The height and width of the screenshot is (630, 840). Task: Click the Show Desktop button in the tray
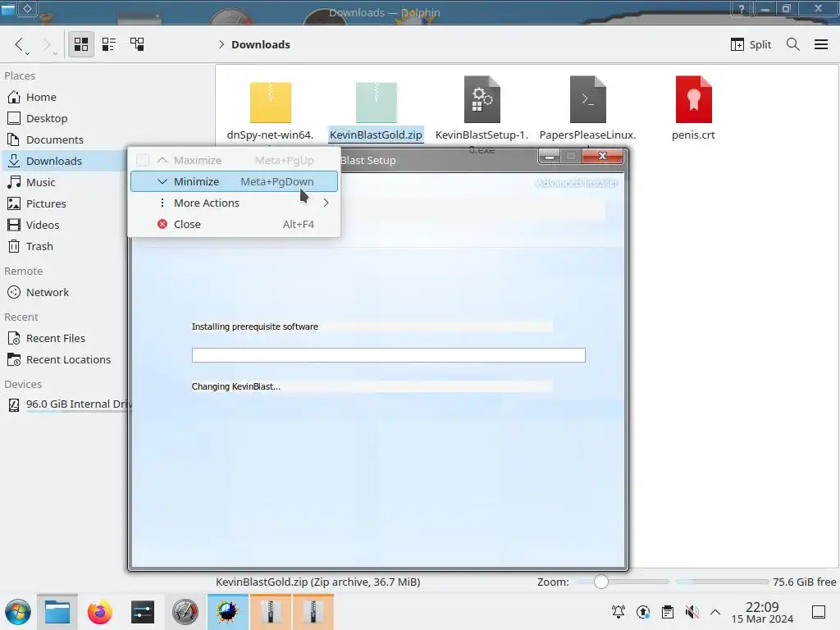point(819,612)
